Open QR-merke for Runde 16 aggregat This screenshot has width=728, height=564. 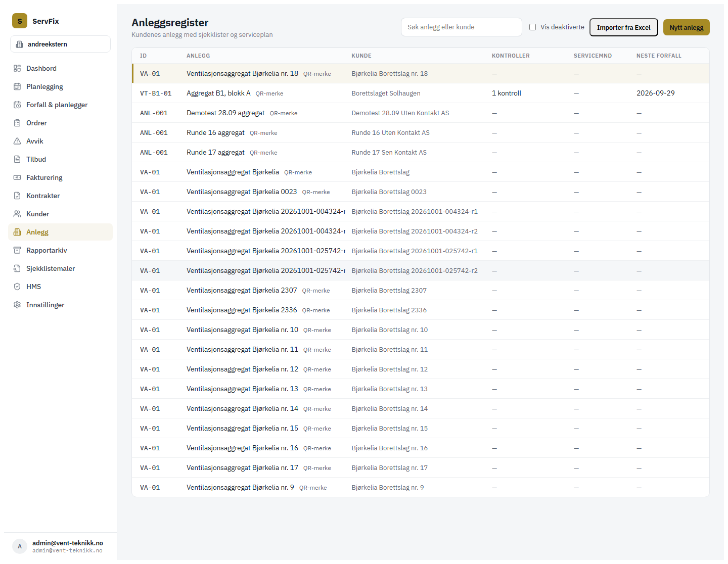click(263, 133)
